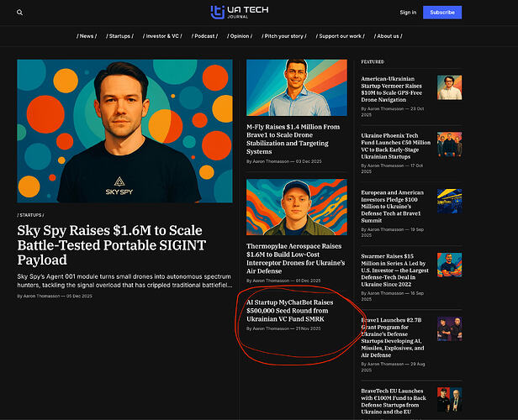
Task: Click the 21 Nov 2025 MyChatBot byline
Action: pos(283,328)
